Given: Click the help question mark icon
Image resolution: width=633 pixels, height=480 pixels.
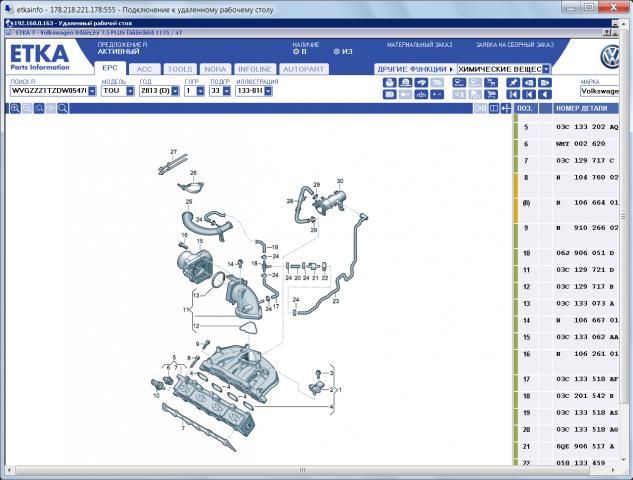Looking at the screenshot, I should pyautogui.click(x=607, y=33).
